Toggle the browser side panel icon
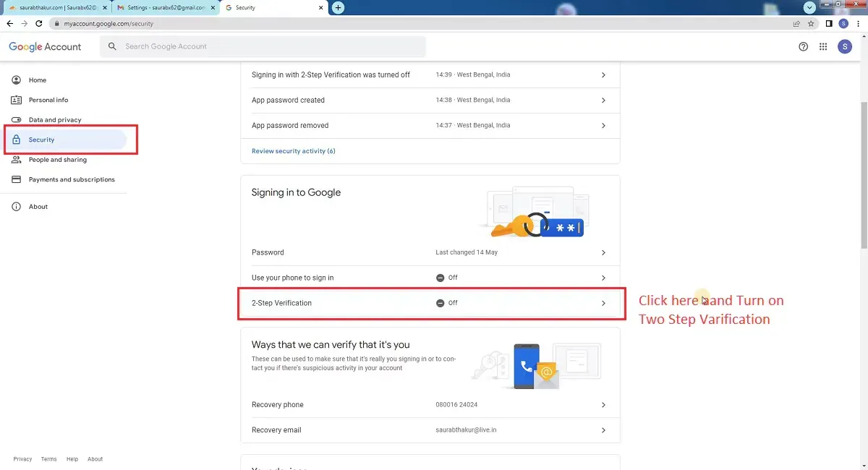The image size is (868, 470). tap(830, 23)
